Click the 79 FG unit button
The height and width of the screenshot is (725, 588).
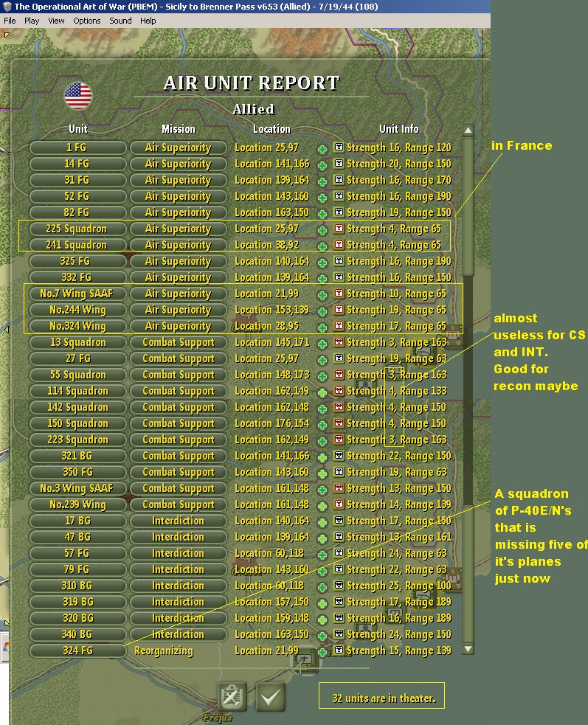click(77, 569)
